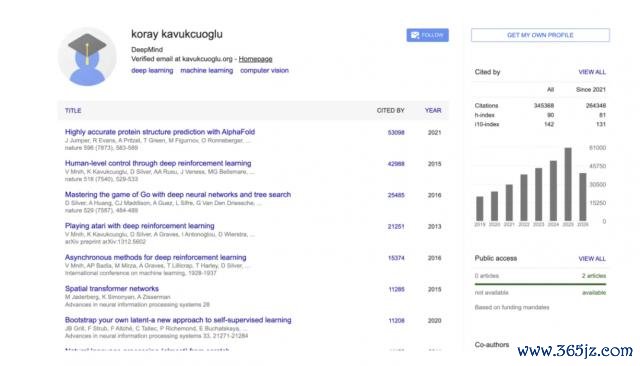Viewport: 640px width, 366px height.
Task: Open Mastering the game of Go paper
Action: click(x=178, y=195)
